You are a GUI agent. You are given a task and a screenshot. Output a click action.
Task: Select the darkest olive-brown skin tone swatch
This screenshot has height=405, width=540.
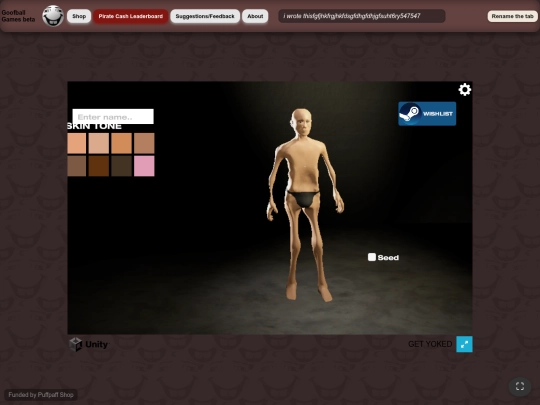click(121, 166)
